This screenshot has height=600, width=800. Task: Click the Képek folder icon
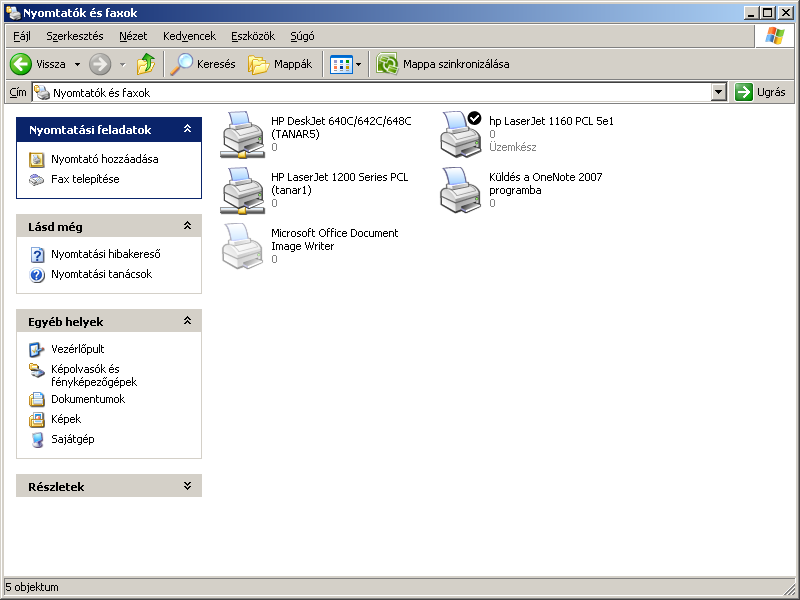(x=36, y=419)
